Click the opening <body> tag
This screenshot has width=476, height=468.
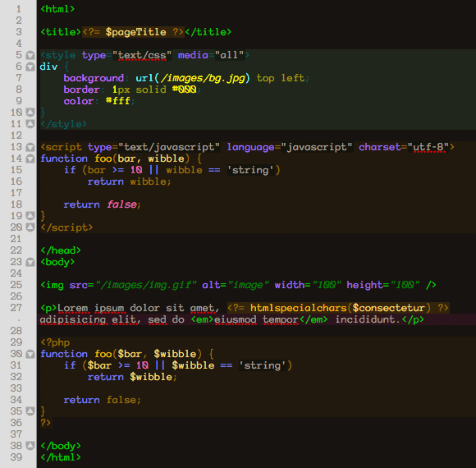click(57, 262)
